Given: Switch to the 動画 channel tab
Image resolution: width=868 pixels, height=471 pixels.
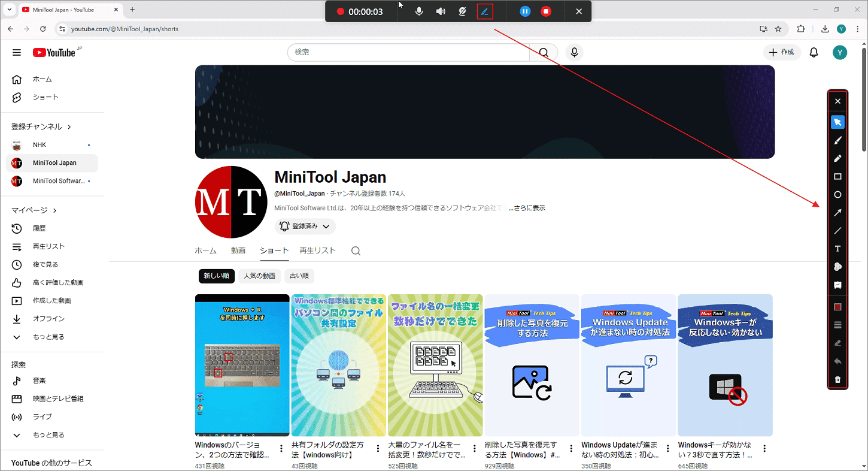Looking at the screenshot, I should (238, 250).
